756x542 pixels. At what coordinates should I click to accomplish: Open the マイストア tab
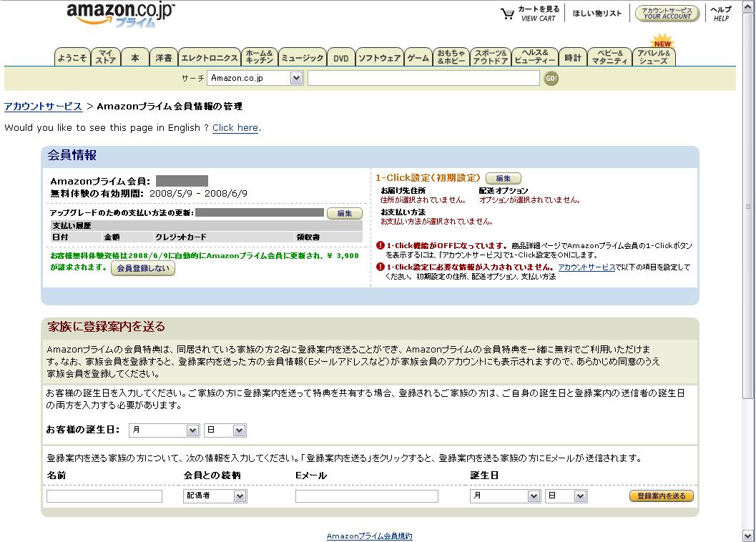point(106,57)
